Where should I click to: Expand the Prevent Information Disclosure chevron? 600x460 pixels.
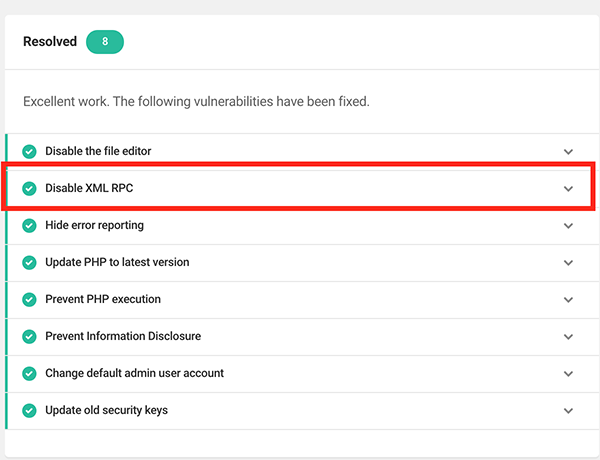(x=568, y=337)
